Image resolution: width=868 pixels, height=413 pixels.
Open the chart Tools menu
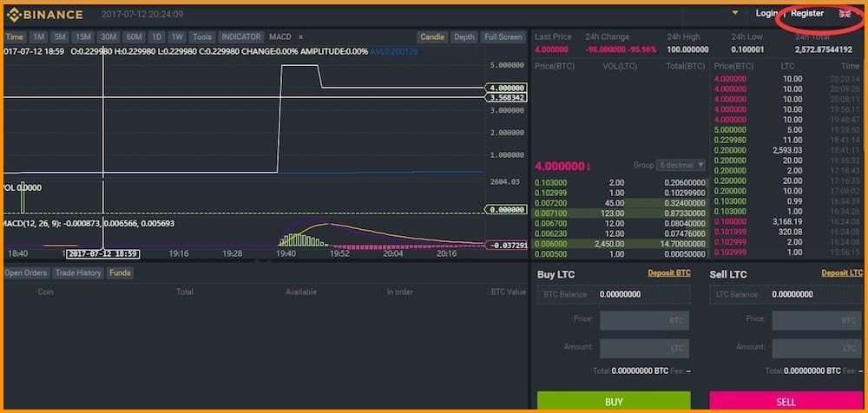click(202, 37)
